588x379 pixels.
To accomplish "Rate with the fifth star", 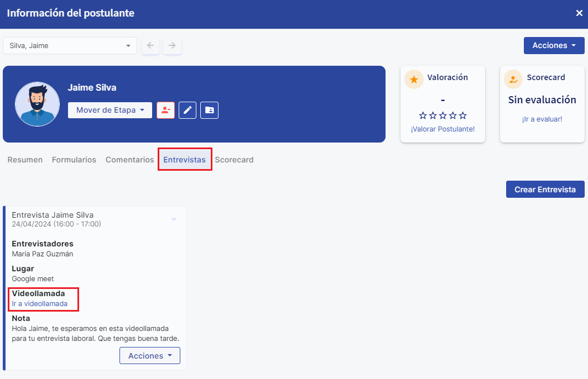I will click(x=463, y=115).
